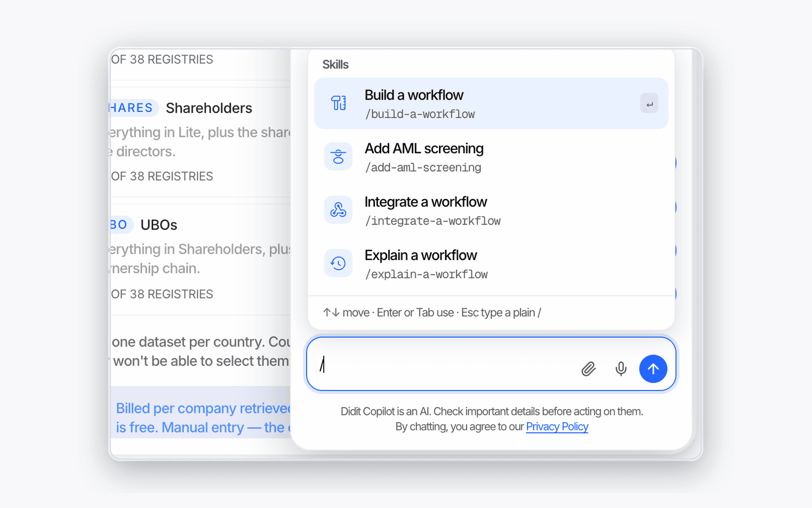Click the Integrate a workflow webhook icon
Screen dimensions: 812x508
click(x=339, y=210)
